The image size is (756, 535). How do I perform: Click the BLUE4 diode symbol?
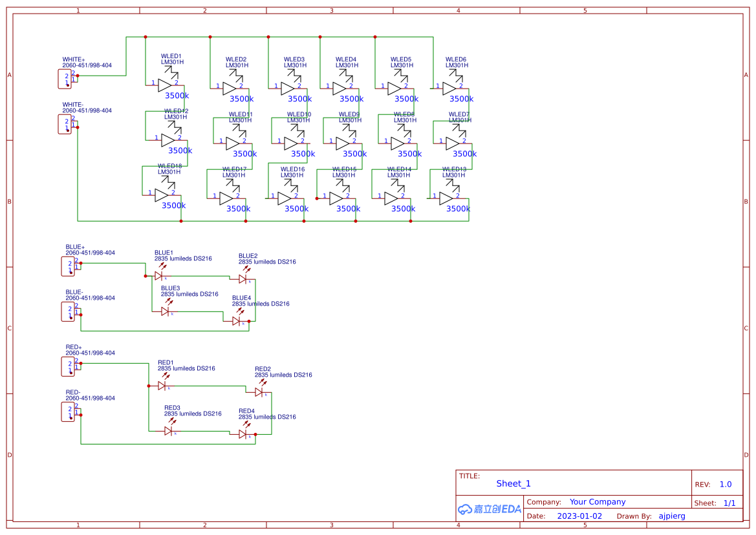click(x=237, y=321)
